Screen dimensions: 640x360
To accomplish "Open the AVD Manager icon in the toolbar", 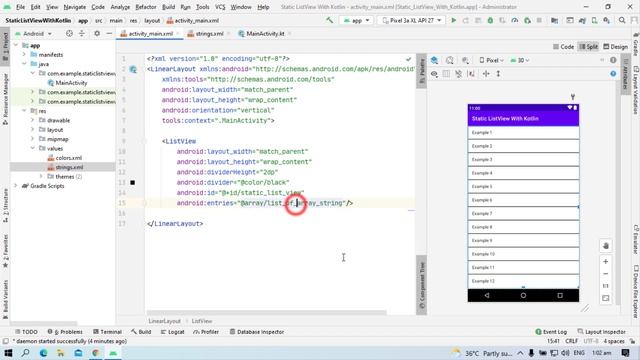I will pyautogui.click(x=594, y=20).
